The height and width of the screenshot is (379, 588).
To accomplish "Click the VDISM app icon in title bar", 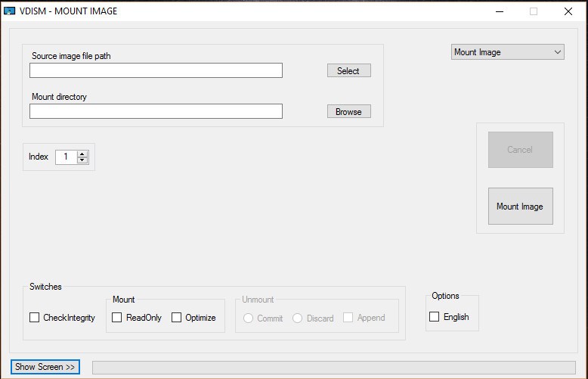I will (9, 11).
